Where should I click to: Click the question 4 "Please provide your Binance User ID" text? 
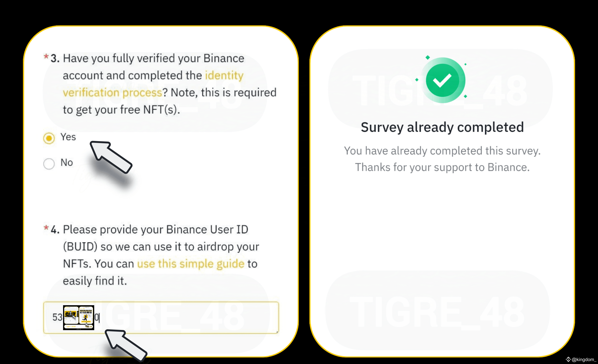tap(155, 229)
